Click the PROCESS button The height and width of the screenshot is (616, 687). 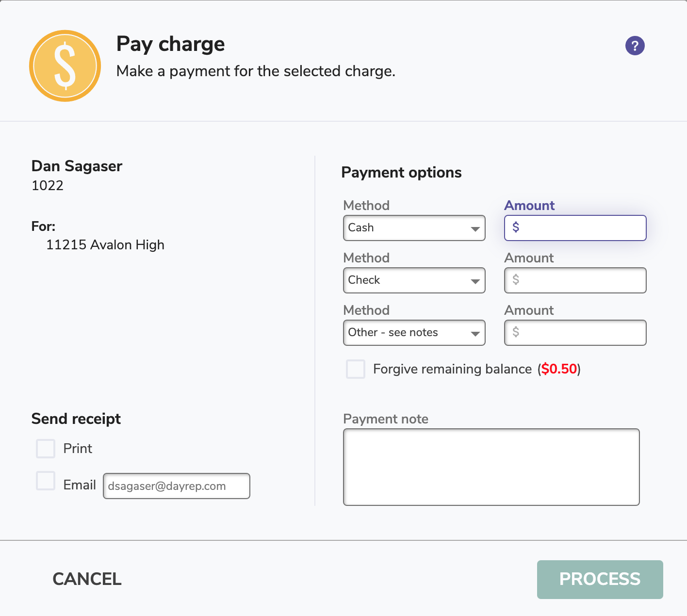click(x=600, y=580)
